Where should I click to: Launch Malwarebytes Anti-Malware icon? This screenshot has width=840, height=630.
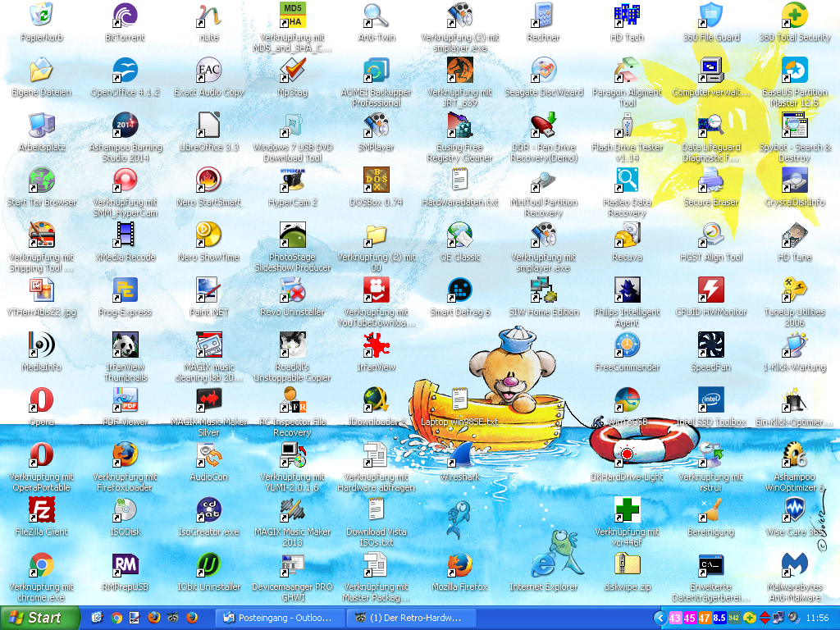[x=794, y=564]
